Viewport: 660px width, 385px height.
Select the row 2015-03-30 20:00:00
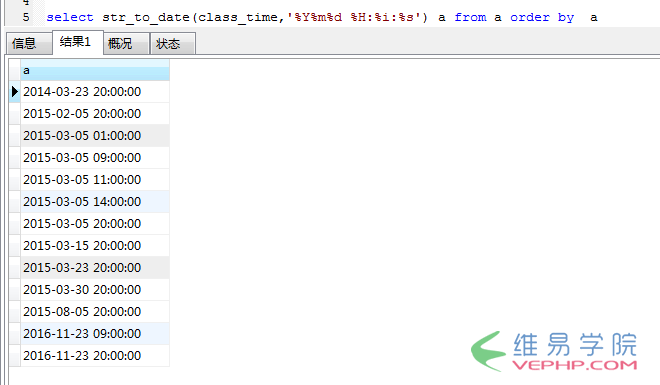pyautogui.click(x=95, y=289)
